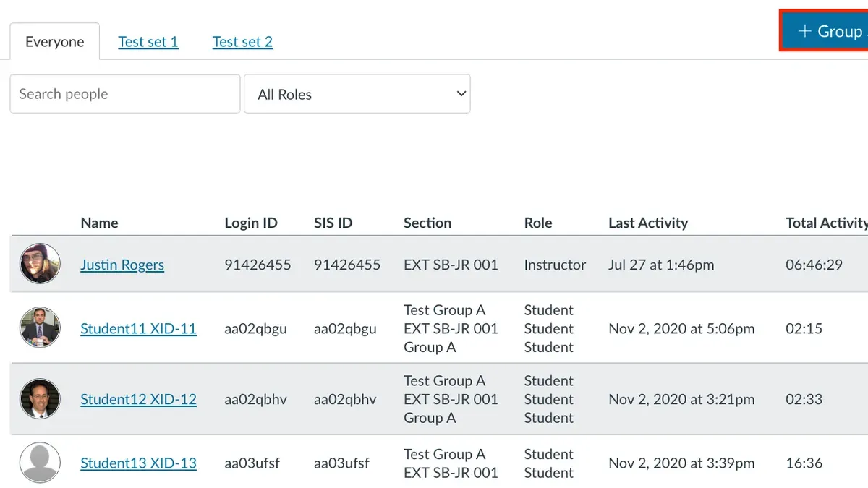Open the Everyone tab
868x488 pixels.
pyautogui.click(x=54, y=42)
